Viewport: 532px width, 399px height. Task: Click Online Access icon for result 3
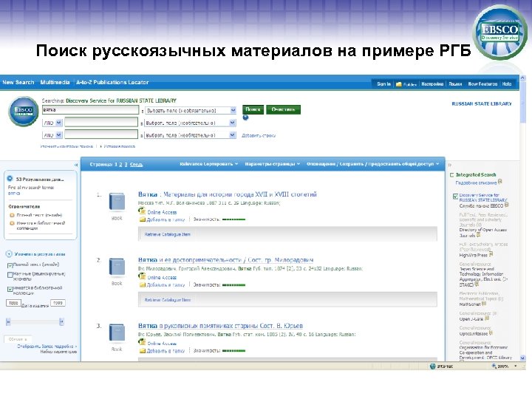coord(142,342)
